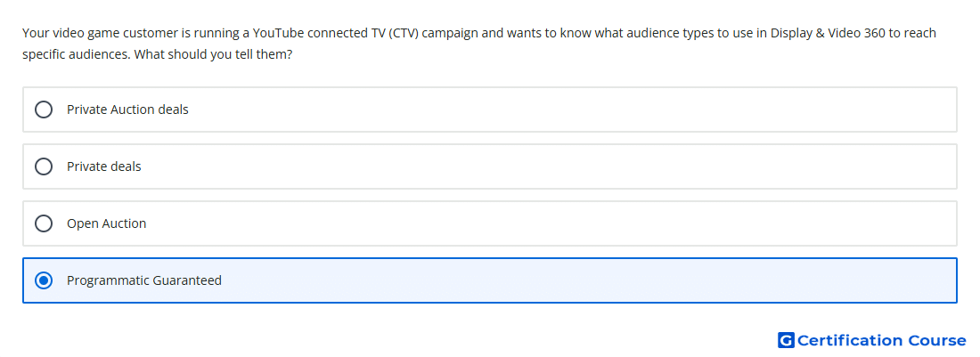Click blank space inside Open Auction box

(562, 223)
